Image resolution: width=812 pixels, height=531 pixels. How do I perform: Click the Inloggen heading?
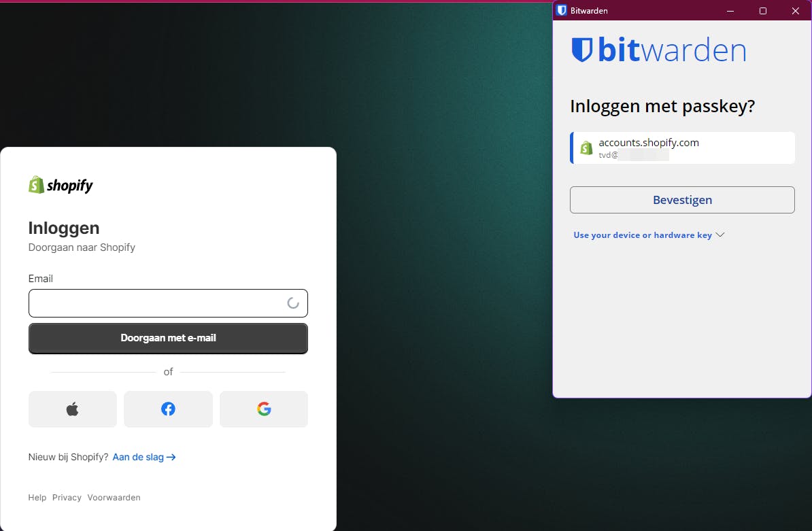[63, 228]
